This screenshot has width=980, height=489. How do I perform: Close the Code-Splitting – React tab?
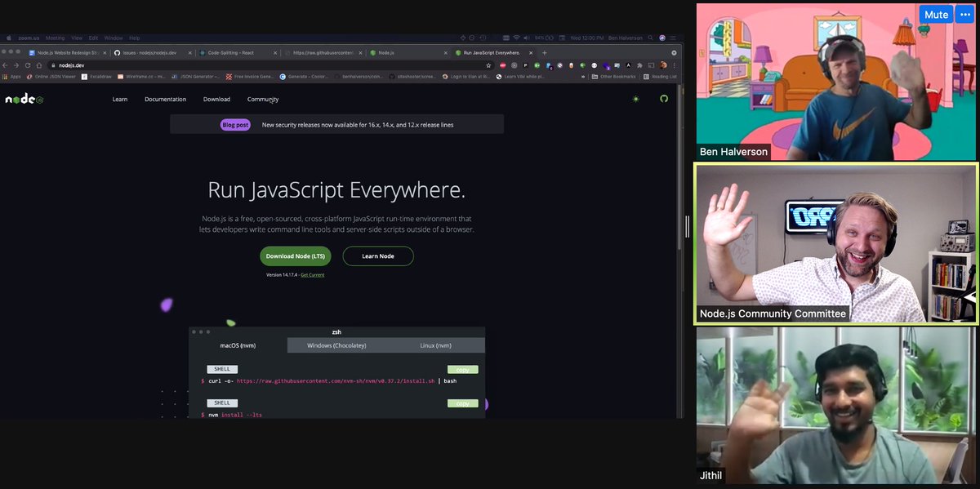tap(276, 52)
